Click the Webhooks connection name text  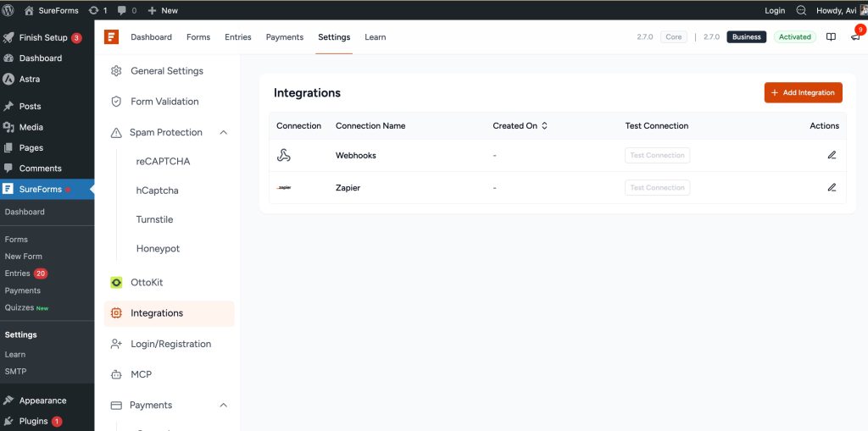pyautogui.click(x=356, y=156)
